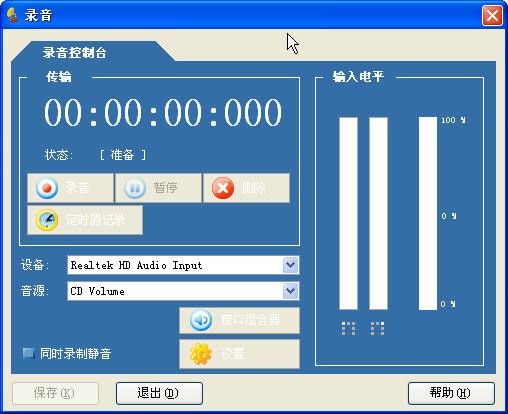
Task: Open the Realtek HD Audio Input combo box
Action: click(183, 265)
